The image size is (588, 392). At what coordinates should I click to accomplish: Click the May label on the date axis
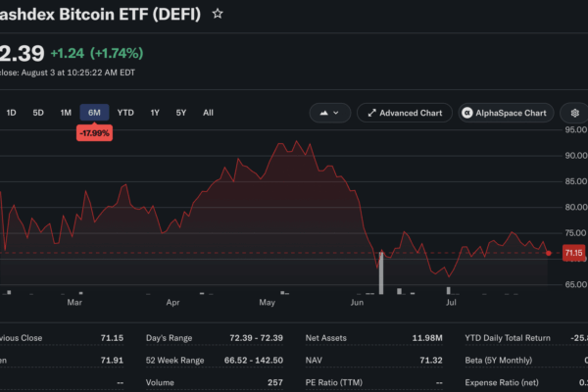[x=267, y=303]
